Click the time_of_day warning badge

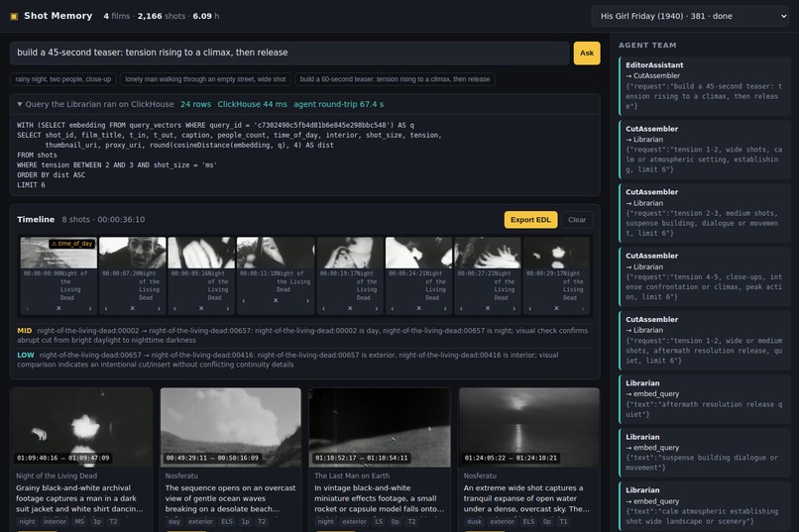click(x=71, y=244)
